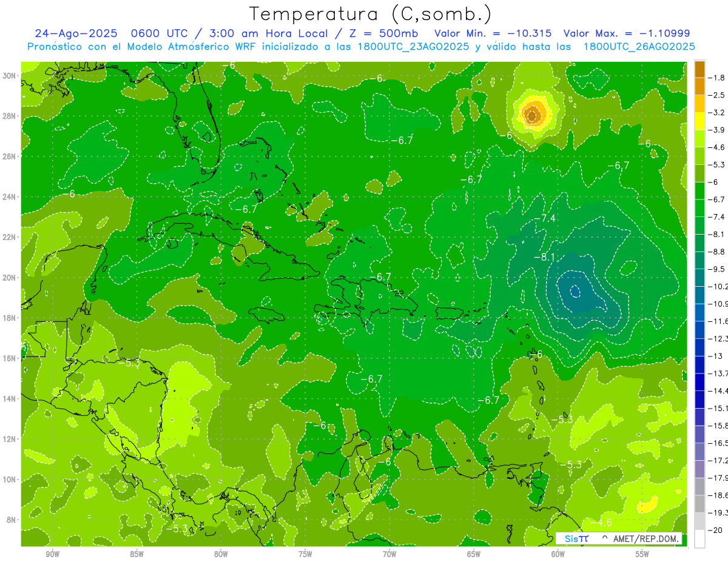Click the 26N latitude axis label
The width and height of the screenshot is (728, 562).
click(x=10, y=156)
